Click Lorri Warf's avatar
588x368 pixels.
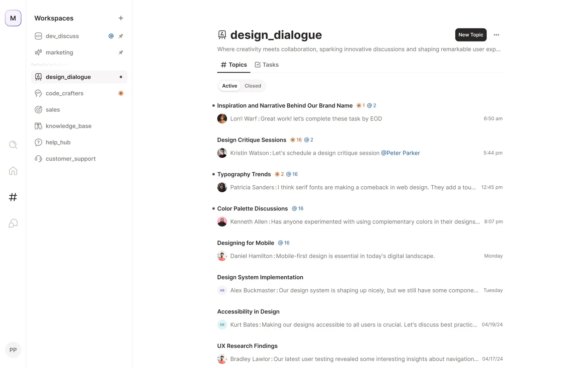pos(222,119)
